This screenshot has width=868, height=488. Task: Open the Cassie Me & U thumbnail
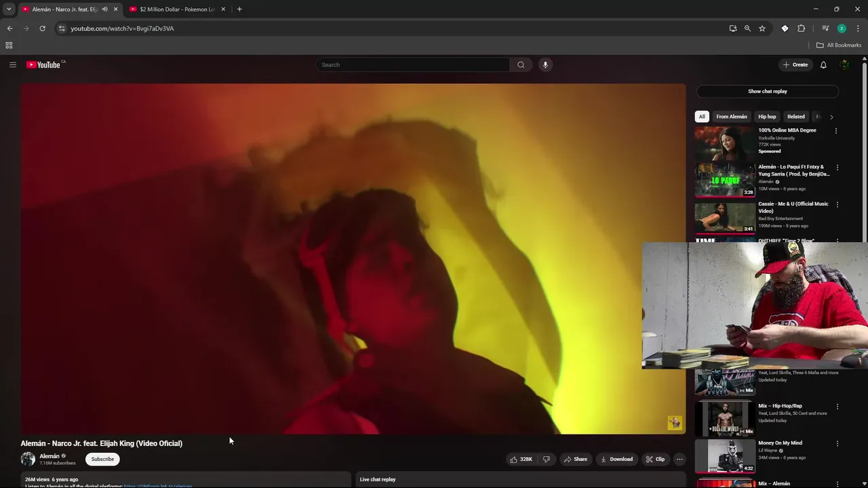click(725, 217)
